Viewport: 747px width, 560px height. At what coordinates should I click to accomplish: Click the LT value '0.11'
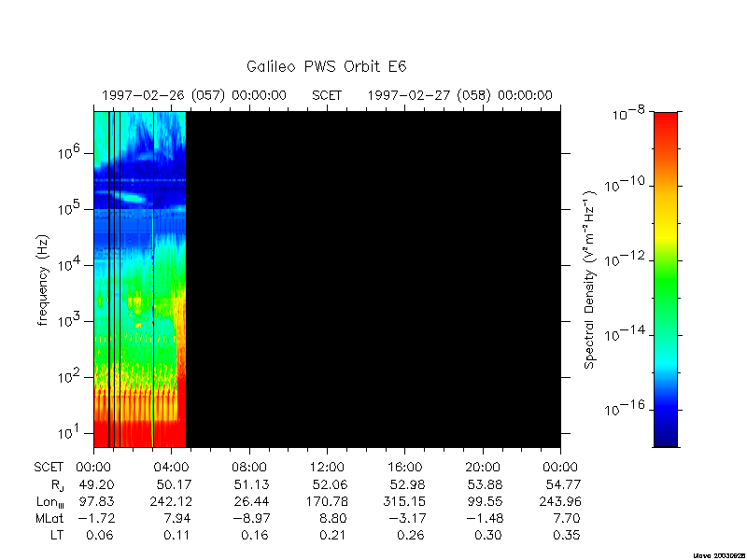tap(176, 535)
